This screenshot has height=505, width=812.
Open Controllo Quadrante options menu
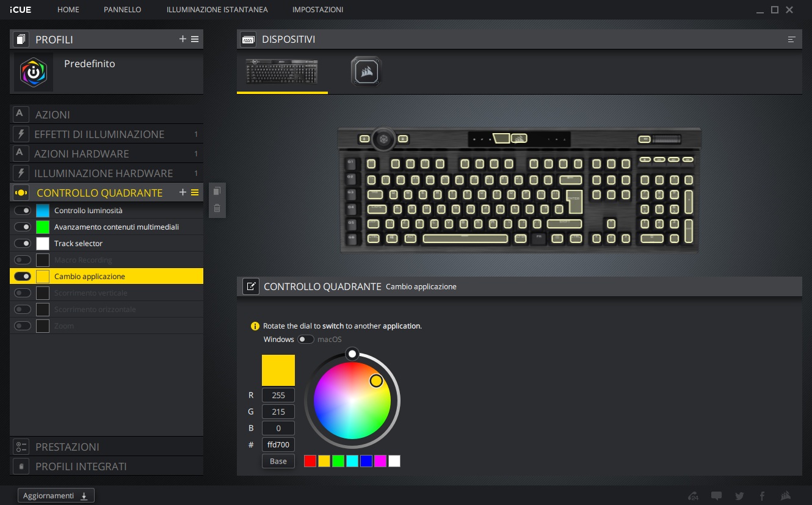(195, 192)
